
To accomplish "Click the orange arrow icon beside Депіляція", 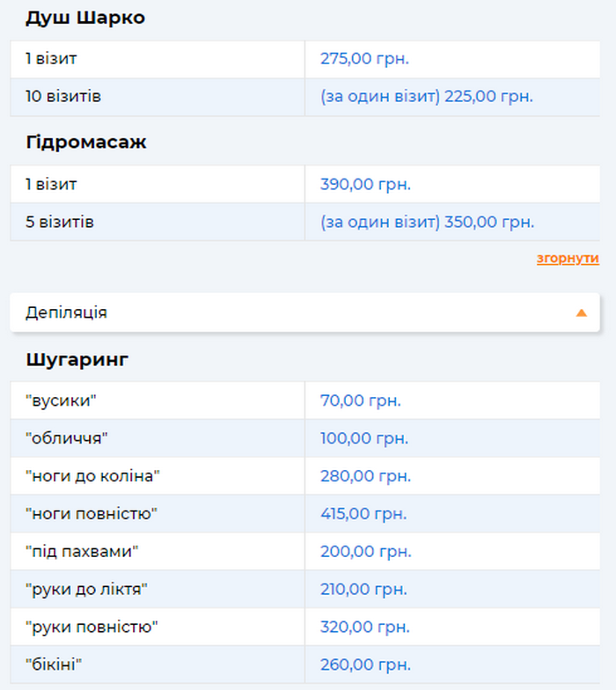I will pos(581,312).
